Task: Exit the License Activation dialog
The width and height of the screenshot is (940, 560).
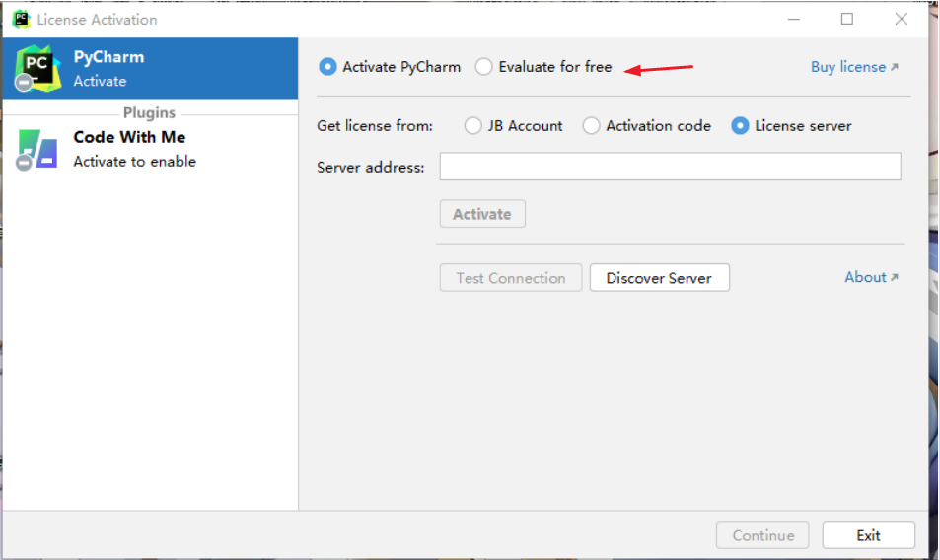Action: pyautogui.click(x=868, y=535)
